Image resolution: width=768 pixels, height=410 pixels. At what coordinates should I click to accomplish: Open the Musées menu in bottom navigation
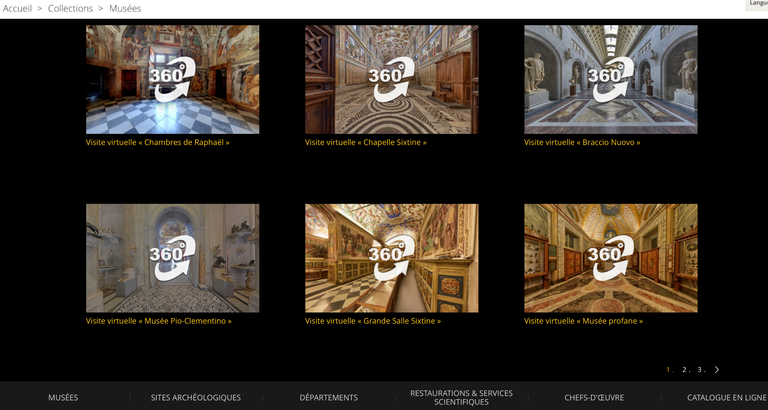pyautogui.click(x=63, y=398)
